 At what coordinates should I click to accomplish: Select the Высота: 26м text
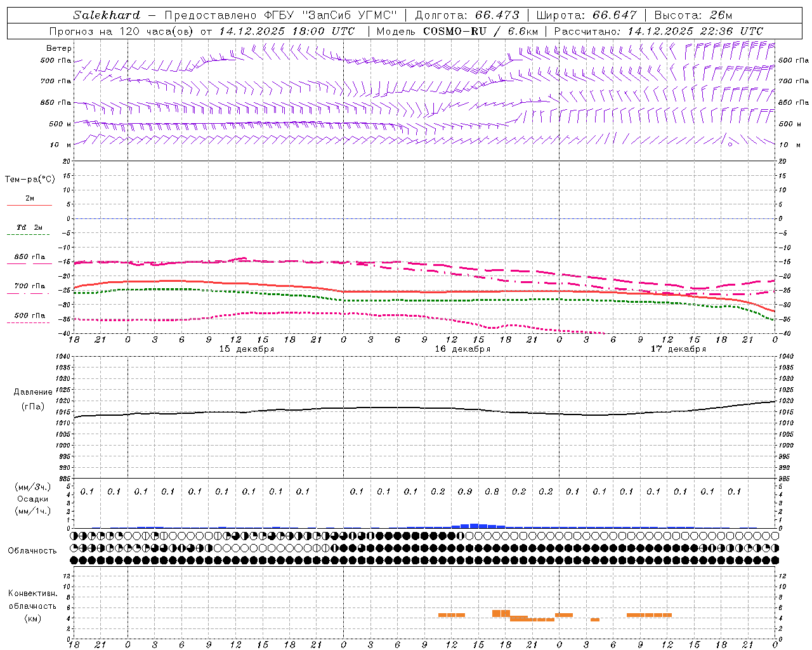(x=693, y=15)
